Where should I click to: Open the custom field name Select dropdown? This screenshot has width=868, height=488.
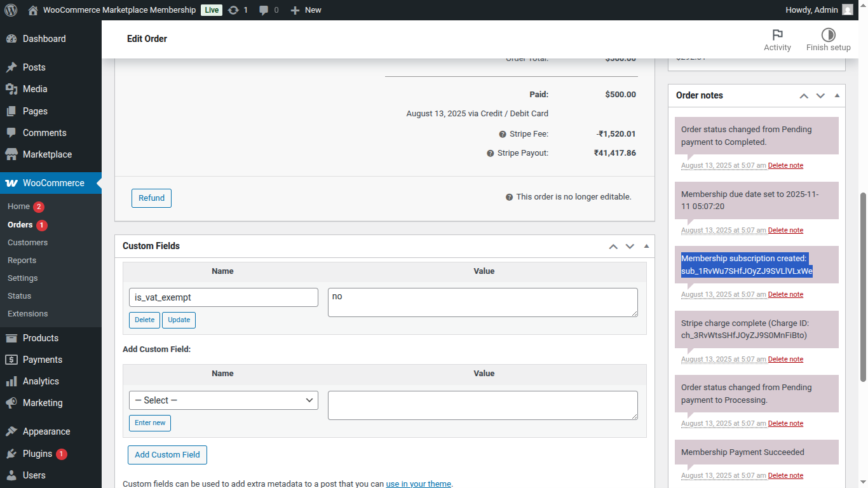223,400
